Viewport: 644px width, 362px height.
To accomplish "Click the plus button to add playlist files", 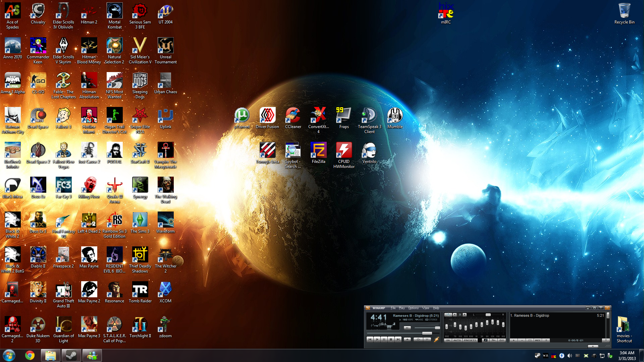I will 514,340.
